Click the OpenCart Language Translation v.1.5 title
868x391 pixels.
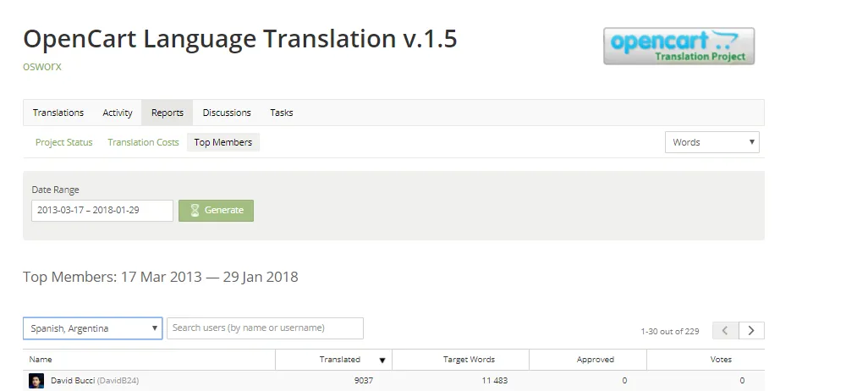239,39
